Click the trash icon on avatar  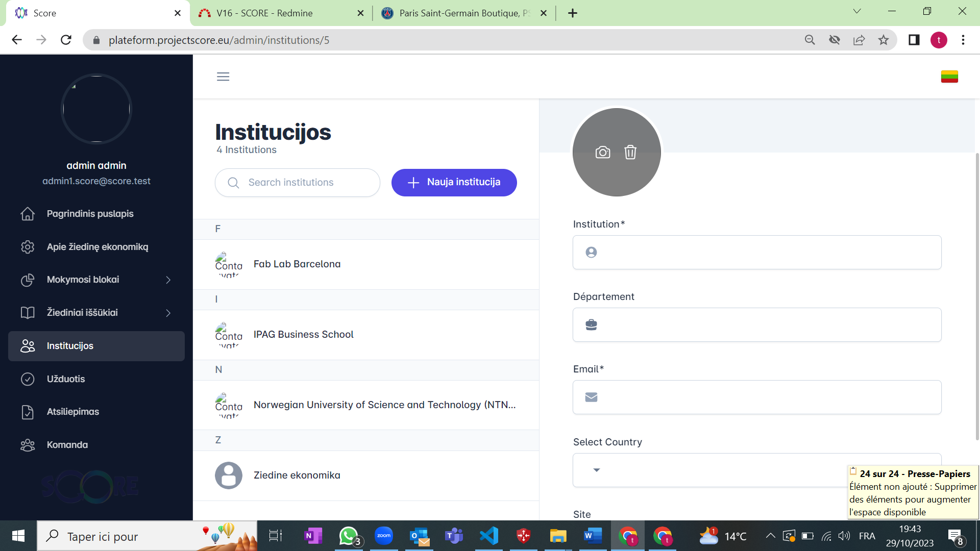coord(630,153)
